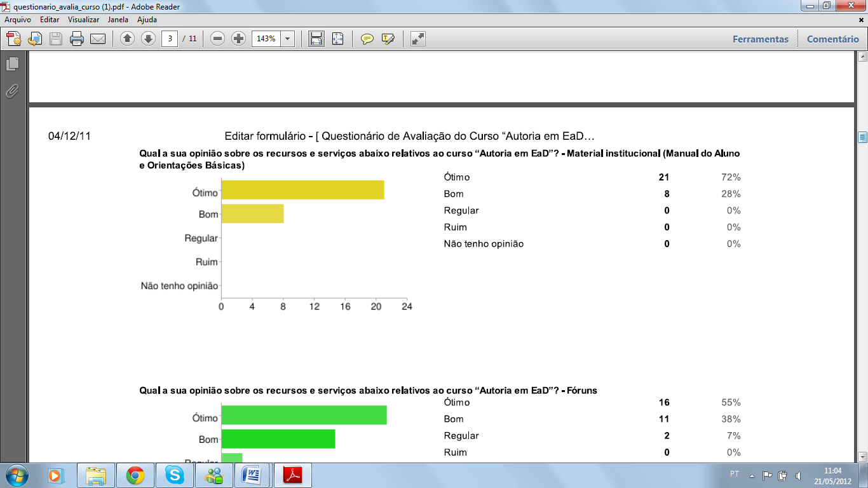Select the highlight text tool

tap(388, 39)
